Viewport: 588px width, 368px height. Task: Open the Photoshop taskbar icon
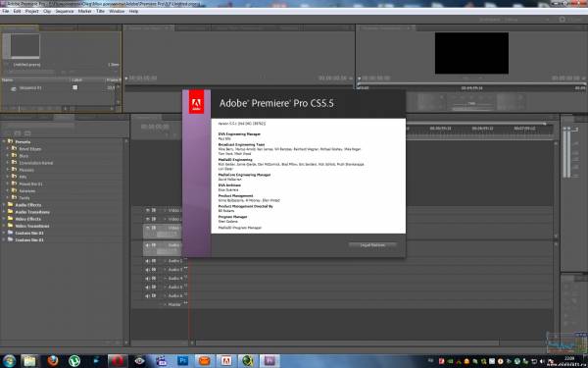coord(183,361)
